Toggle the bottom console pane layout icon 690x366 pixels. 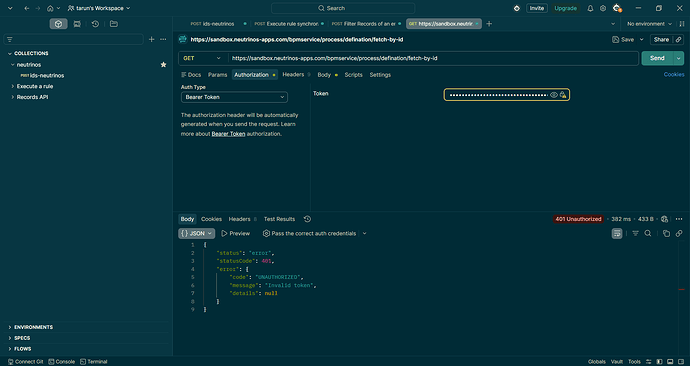[670, 362]
